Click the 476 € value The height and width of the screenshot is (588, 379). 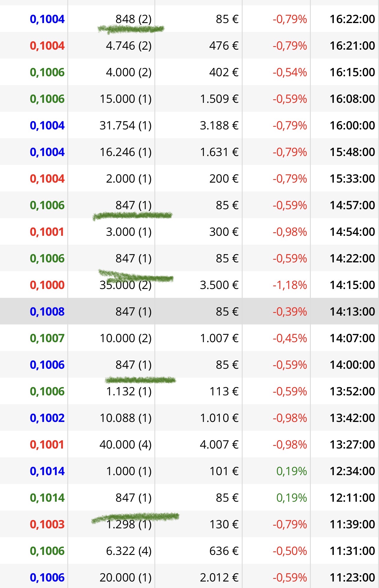pos(224,46)
